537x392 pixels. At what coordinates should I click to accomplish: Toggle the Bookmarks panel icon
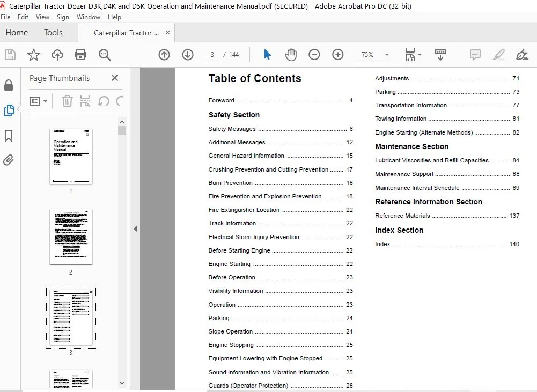coord(9,136)
